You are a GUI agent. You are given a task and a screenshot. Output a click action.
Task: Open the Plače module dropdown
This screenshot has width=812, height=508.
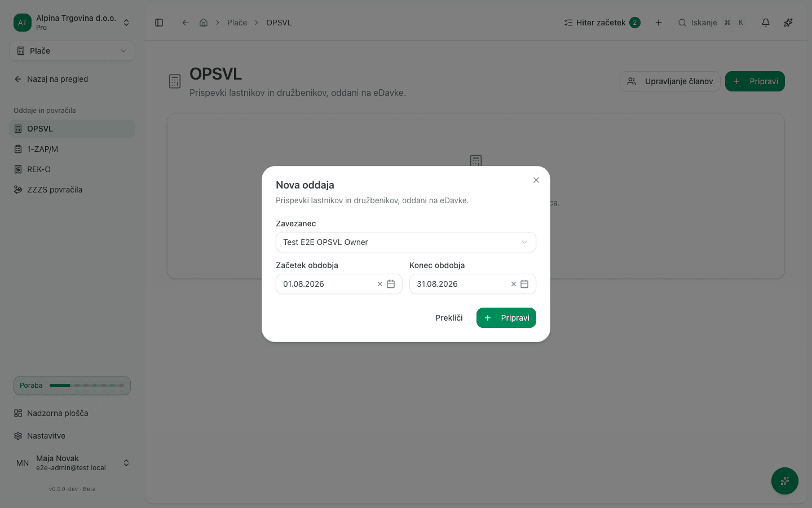[72, 51]
